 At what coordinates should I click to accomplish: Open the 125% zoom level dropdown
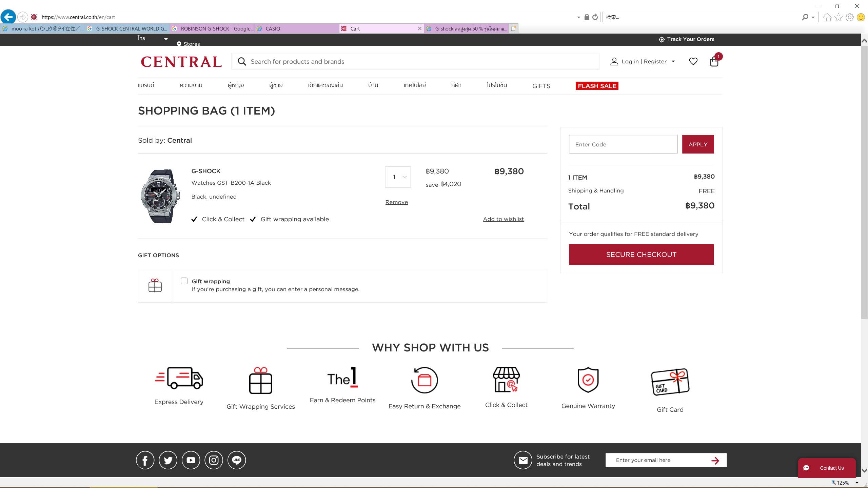(x=857, y=483)
